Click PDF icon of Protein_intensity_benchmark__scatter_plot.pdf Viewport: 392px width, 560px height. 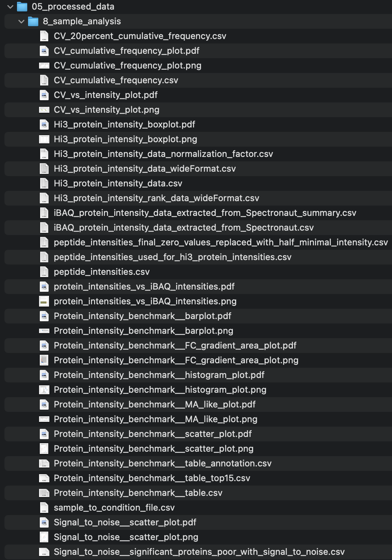(44, 434)
